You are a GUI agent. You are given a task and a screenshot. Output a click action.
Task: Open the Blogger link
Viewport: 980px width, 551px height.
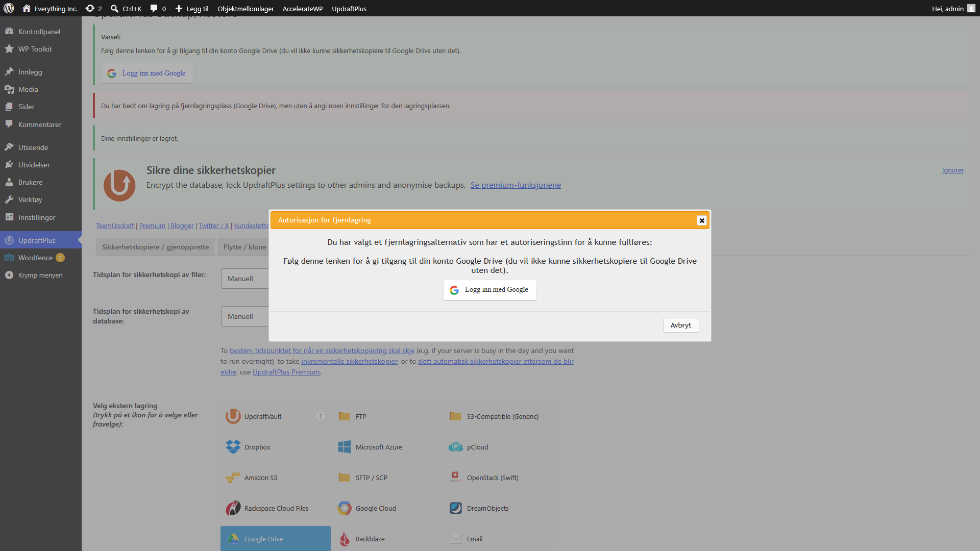(x=182, y=226)
